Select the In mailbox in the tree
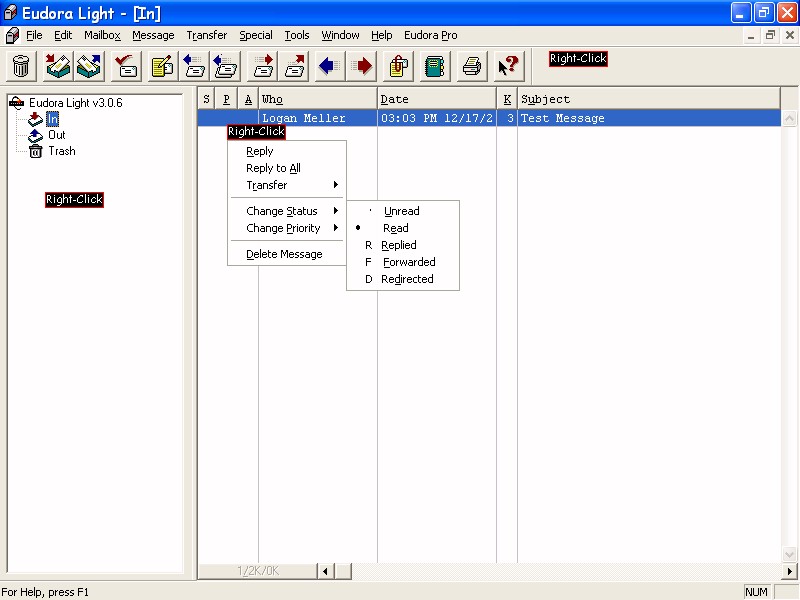Screen dimensions: 800x600 (x=53, y=119)
